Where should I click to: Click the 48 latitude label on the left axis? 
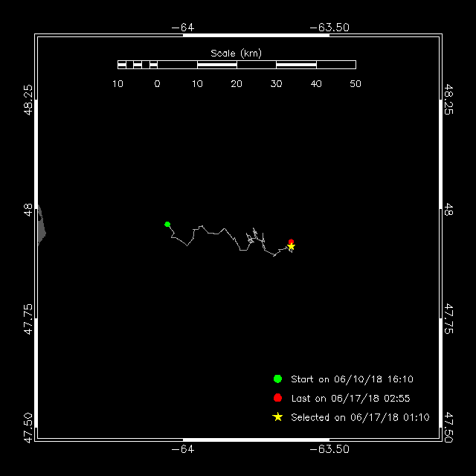28,210
